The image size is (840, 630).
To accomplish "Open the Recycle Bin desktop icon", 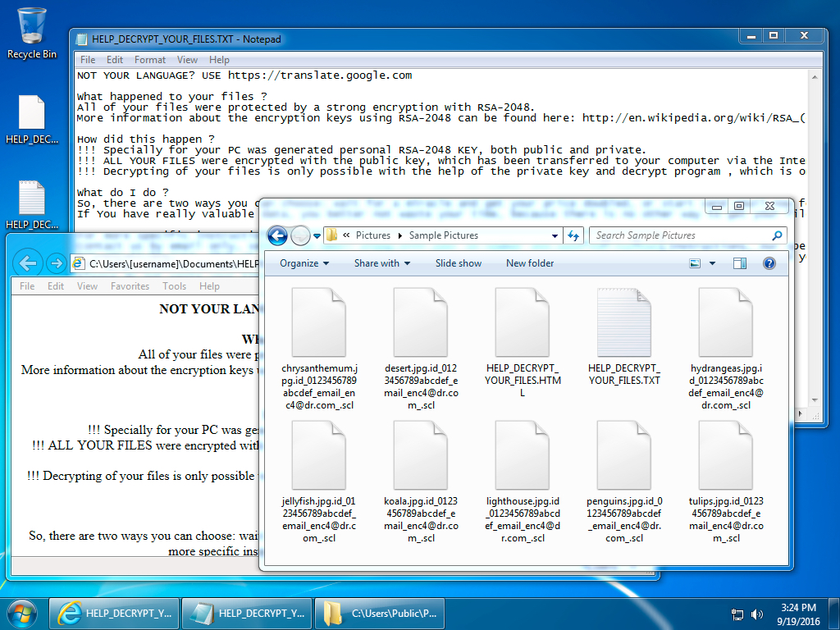I will (x=32, y=33).
